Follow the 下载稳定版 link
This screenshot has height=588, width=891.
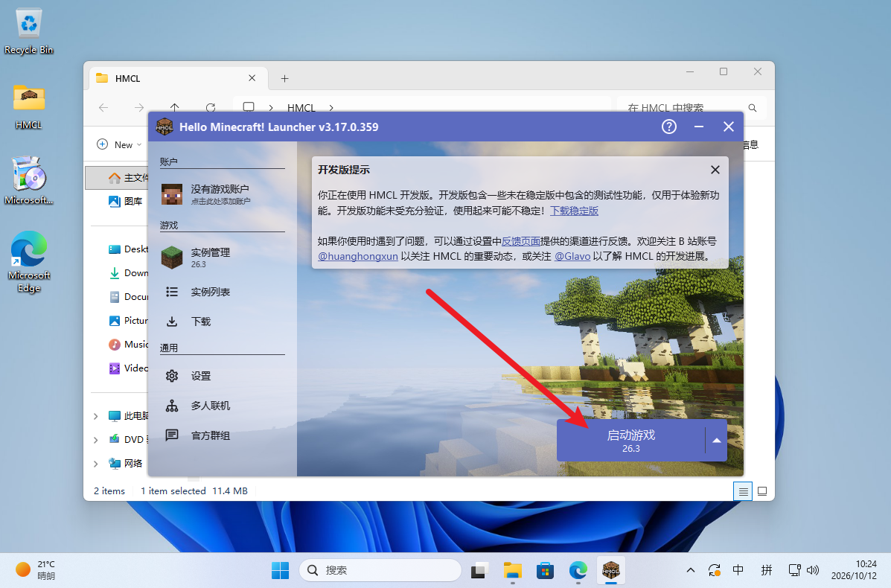(574, 211)
